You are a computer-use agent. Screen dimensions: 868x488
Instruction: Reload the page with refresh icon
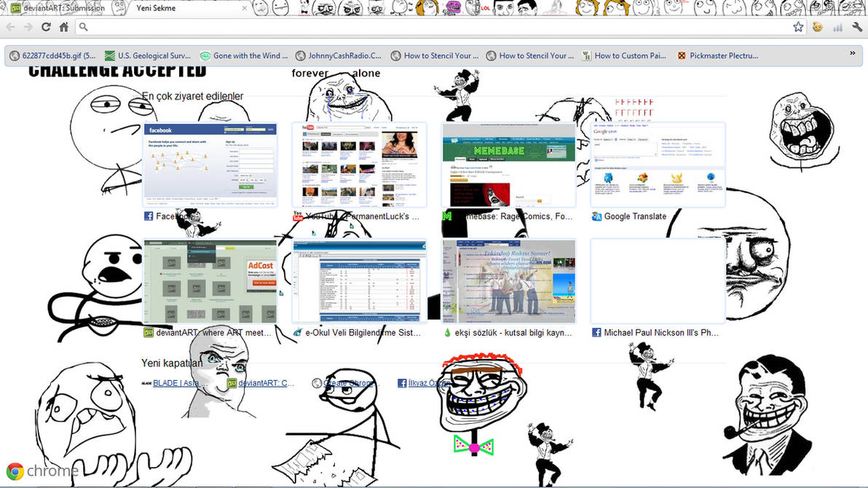pyautogui.click(x=46, y=27)
